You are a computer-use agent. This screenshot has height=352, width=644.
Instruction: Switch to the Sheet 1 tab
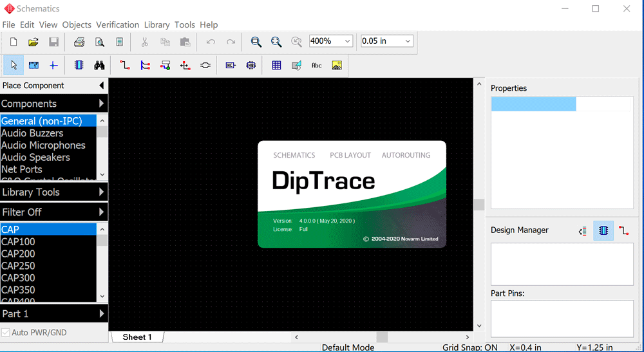coord(137,337)
